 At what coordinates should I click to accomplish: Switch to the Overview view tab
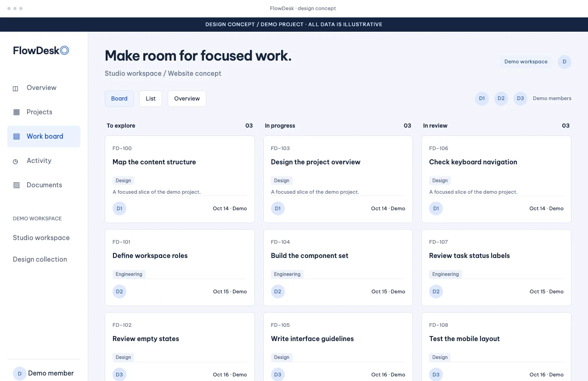coord(187,99)
